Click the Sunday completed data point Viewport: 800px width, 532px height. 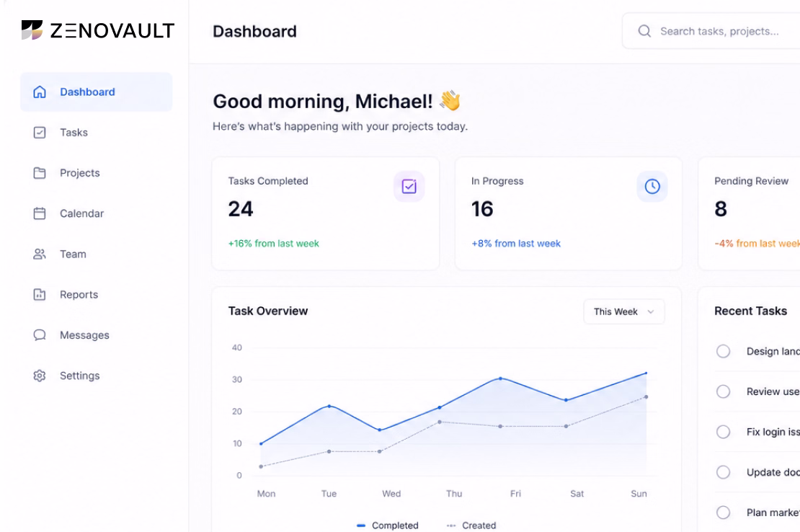coord(646,373)
